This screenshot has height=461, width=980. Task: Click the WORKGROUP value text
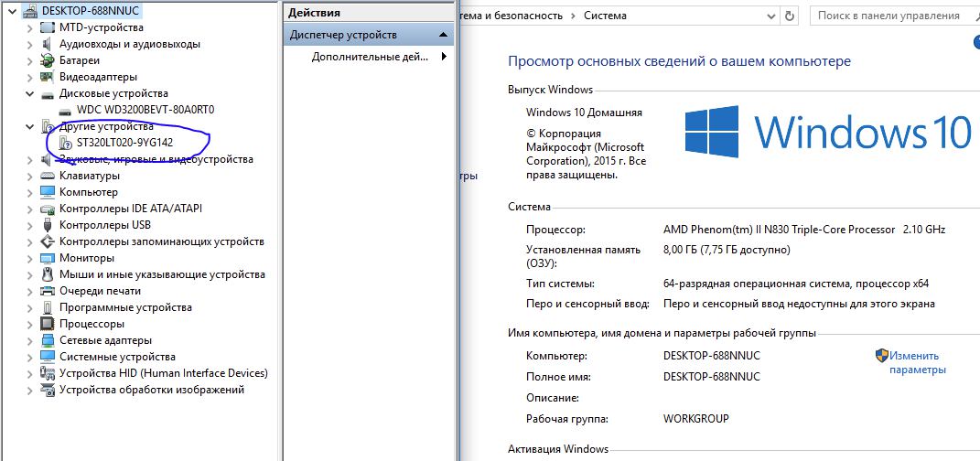click(695, 419)
